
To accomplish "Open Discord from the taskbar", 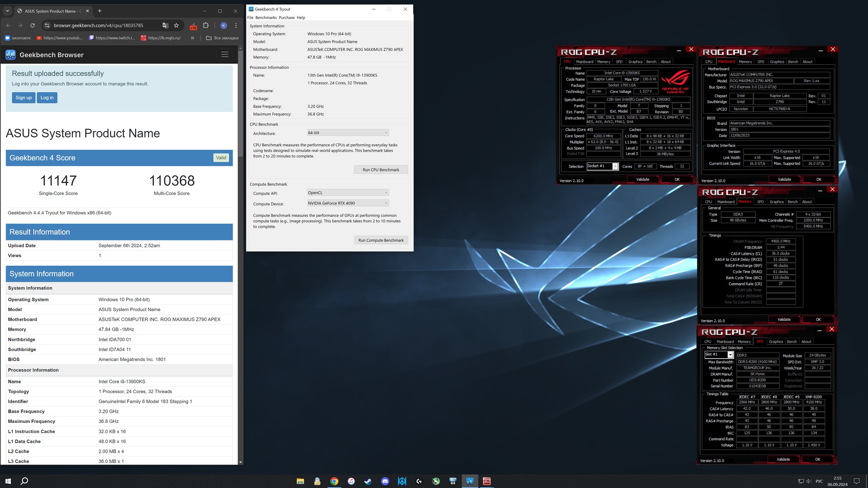I will [x=385, y=481].
